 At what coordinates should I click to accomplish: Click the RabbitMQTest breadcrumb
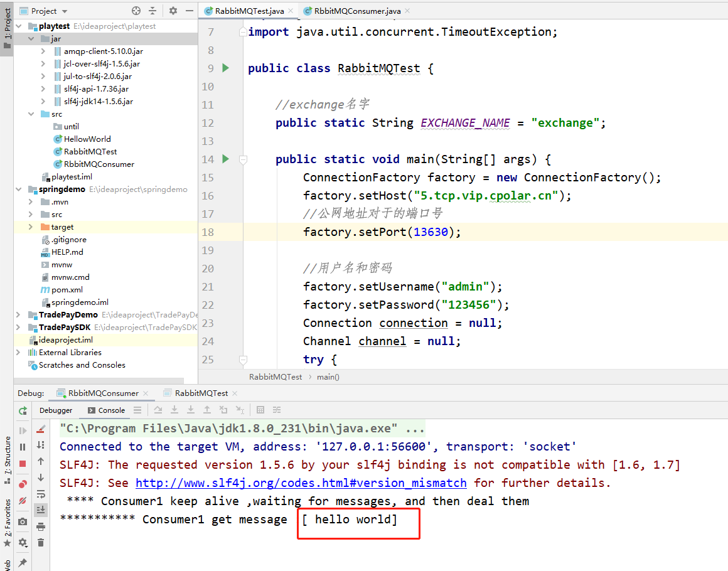(276, 377)
